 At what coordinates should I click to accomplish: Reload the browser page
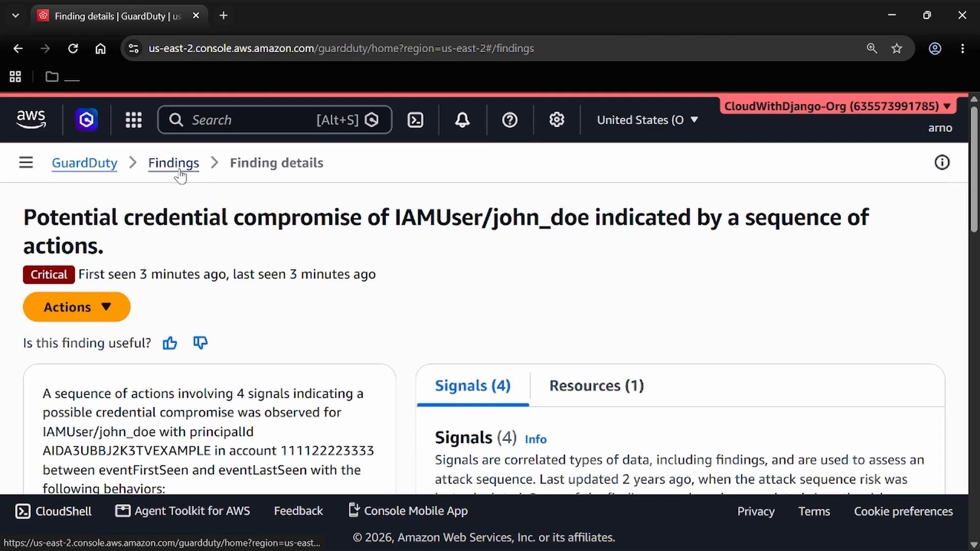pyautogui.click(x=73, y=48)
